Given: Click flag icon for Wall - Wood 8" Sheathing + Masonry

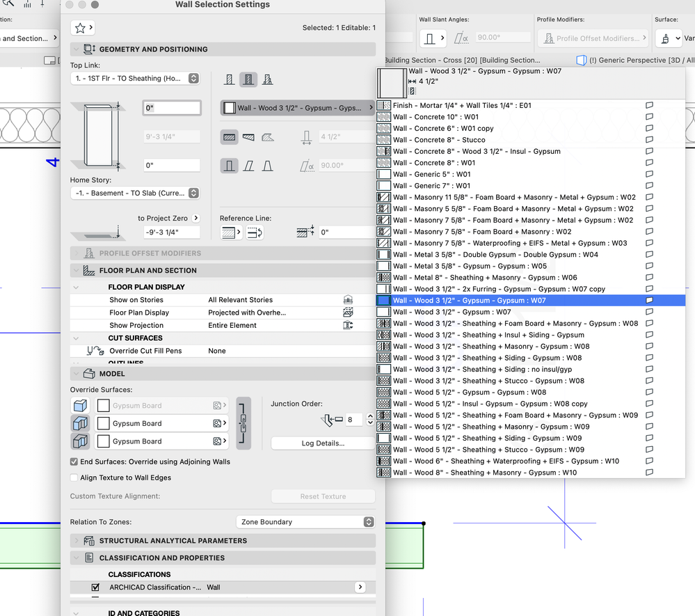Looking at the screenshot, I should click(649, 473).
